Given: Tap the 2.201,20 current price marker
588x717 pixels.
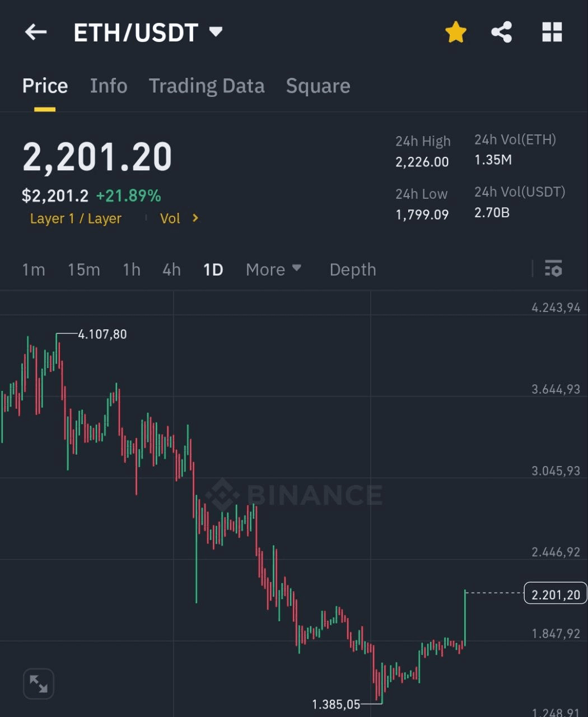Looking at the screenshot, I should pos(556,594).
